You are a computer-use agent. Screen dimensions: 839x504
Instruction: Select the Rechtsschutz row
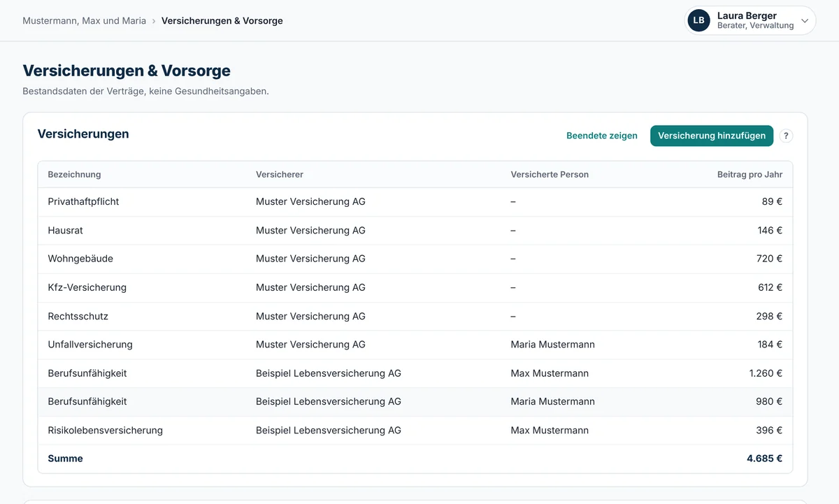[x=415, y=316]
